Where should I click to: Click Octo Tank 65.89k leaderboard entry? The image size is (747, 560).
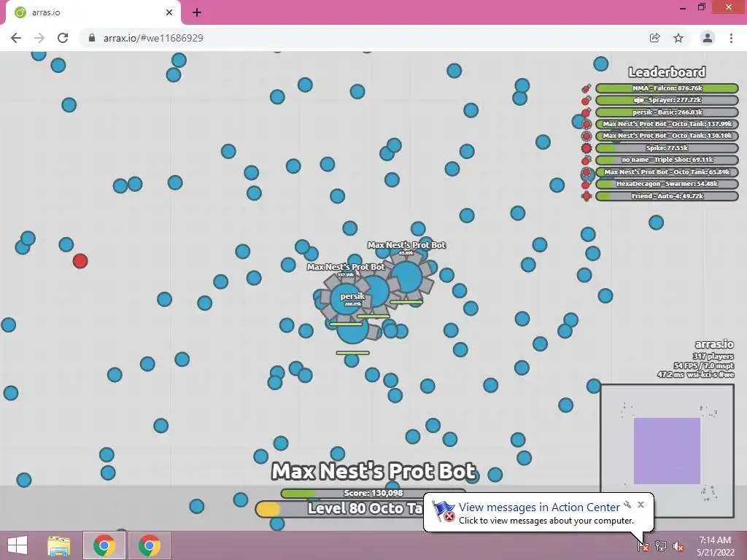[667, 172]
